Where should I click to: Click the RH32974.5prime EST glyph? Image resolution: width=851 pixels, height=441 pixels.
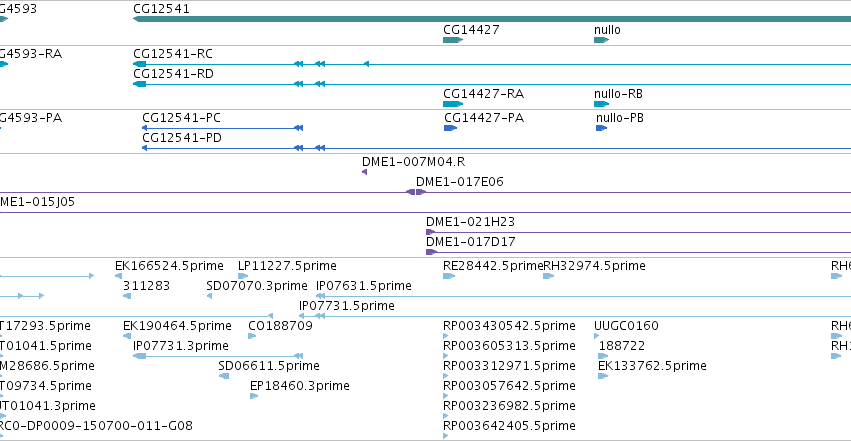(x=548, y=276)
